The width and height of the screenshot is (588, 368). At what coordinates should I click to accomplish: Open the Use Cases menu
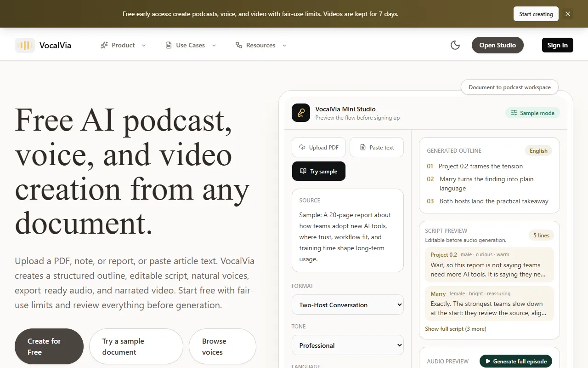point(190,45)
